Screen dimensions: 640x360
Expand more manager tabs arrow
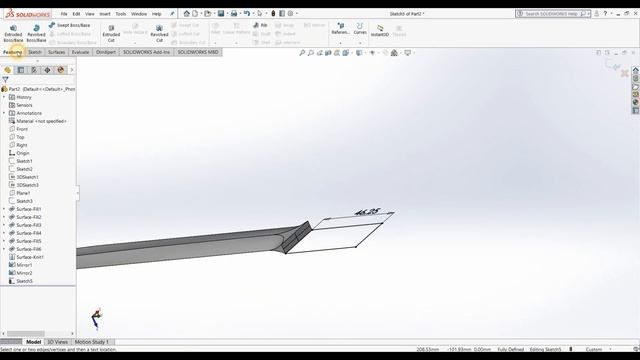[72, 70]
